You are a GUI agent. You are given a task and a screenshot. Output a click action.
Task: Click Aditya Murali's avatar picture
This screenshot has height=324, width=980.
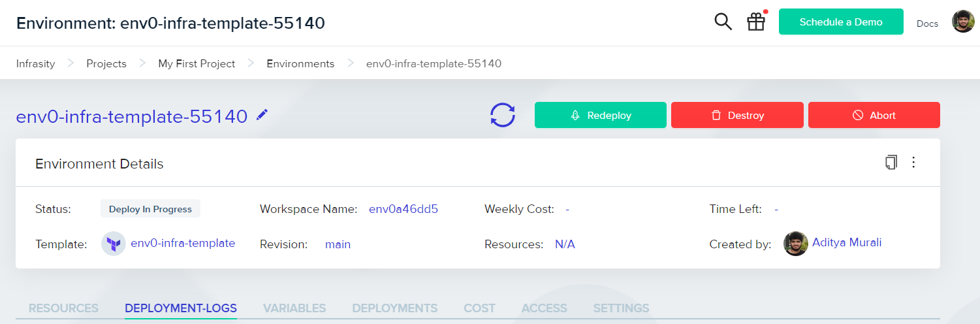coord(796,244)
